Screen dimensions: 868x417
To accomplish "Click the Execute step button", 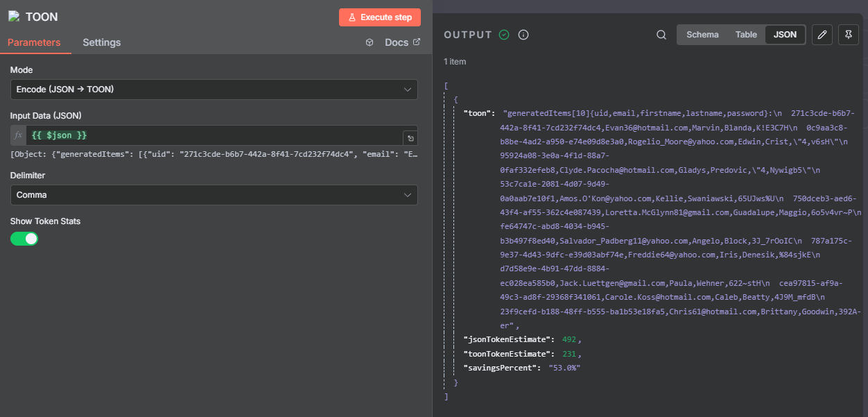I will point(379,17).
